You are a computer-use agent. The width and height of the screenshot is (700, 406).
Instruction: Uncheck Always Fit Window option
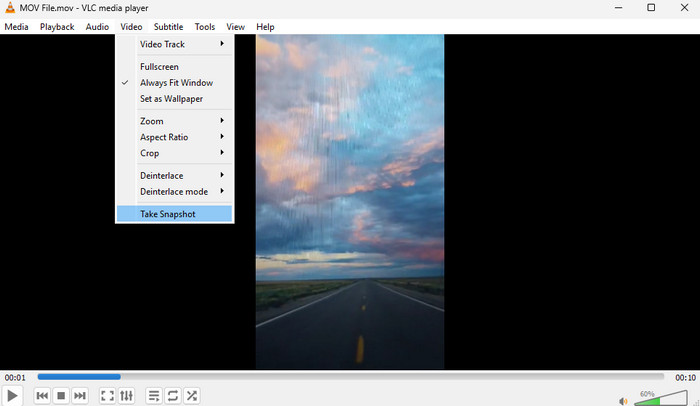pos(176,83)
